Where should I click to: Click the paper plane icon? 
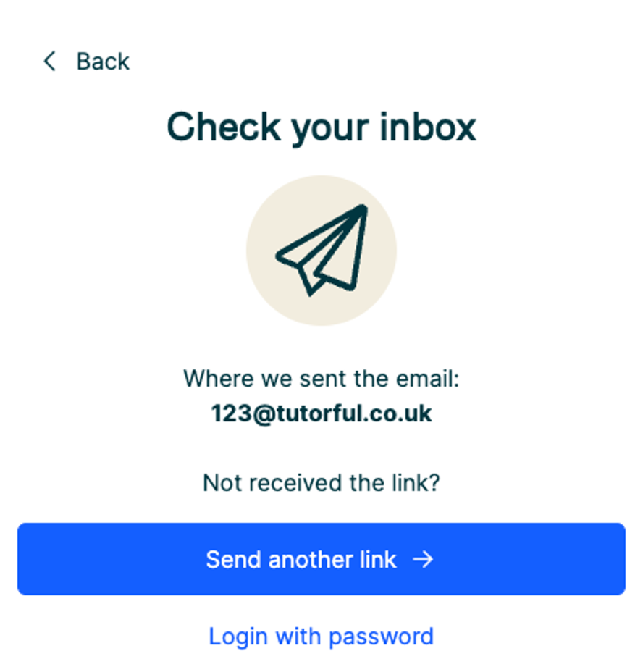pos(321,251)
